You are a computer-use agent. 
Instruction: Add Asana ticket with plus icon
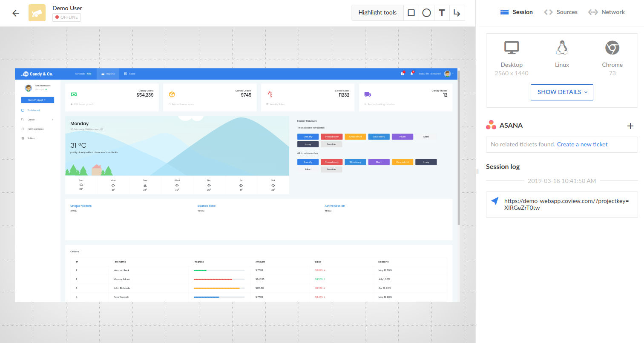tap(631, 126)
